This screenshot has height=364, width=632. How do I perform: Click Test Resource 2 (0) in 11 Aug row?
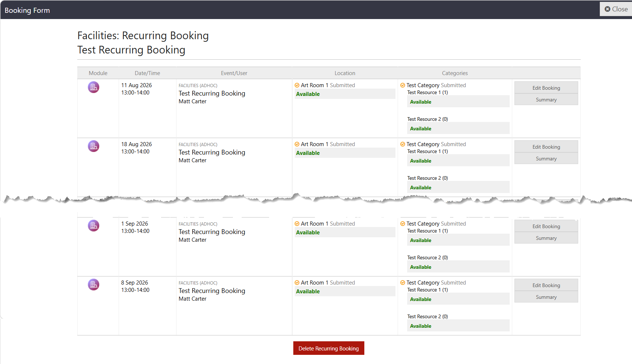(428, 119)
